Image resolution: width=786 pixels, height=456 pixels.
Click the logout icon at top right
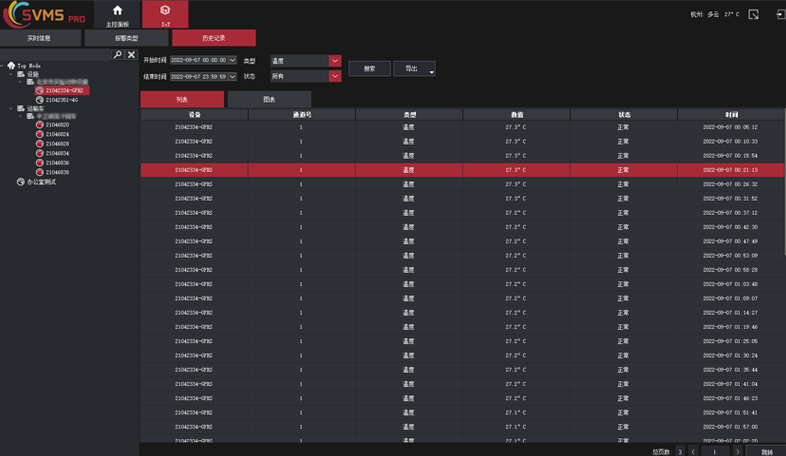tap(778, 14)
